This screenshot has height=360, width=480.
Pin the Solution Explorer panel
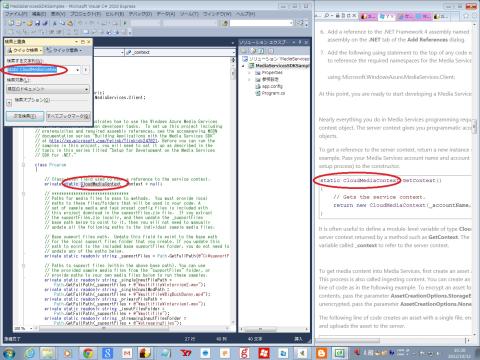coord(300,42)
